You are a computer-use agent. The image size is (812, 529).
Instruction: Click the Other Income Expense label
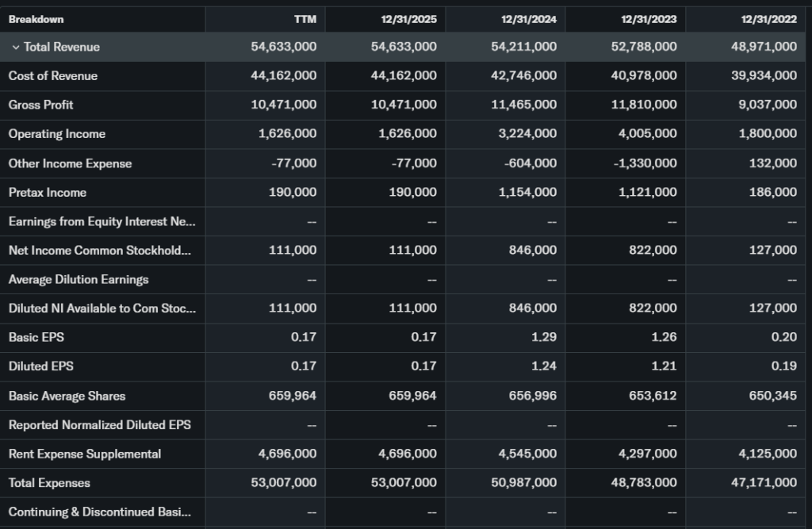pos(71,163)
